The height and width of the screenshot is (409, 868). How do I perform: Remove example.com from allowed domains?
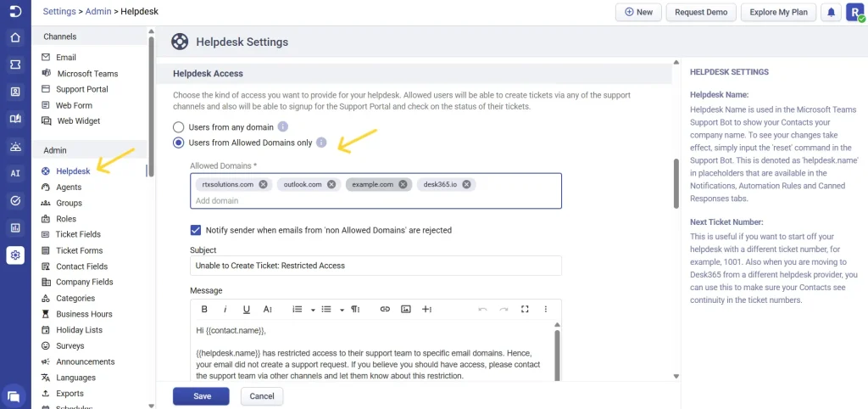click(403, 184)
